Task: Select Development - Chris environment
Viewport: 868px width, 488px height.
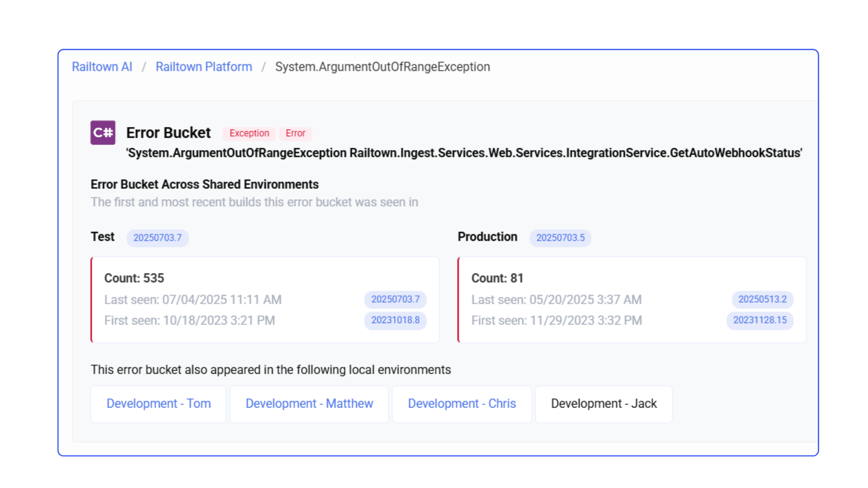Action: (462, 404)
